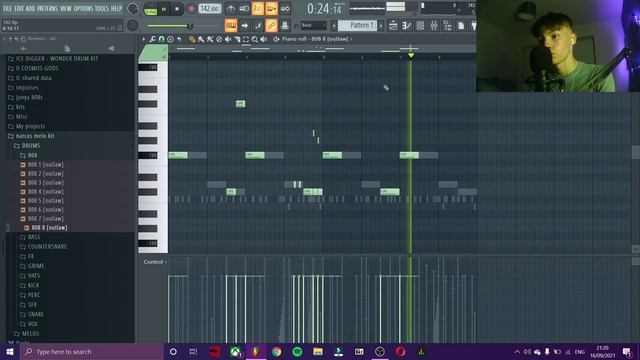
Task: Collapse the DRUMS folder
Action: pyautogui.click(x=31, y=146)
